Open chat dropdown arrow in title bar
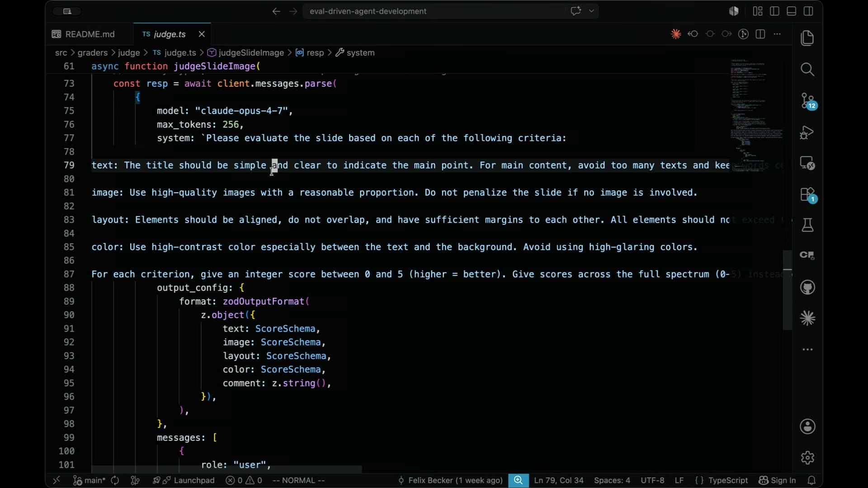Screen dimensions: 868x488 591,11
